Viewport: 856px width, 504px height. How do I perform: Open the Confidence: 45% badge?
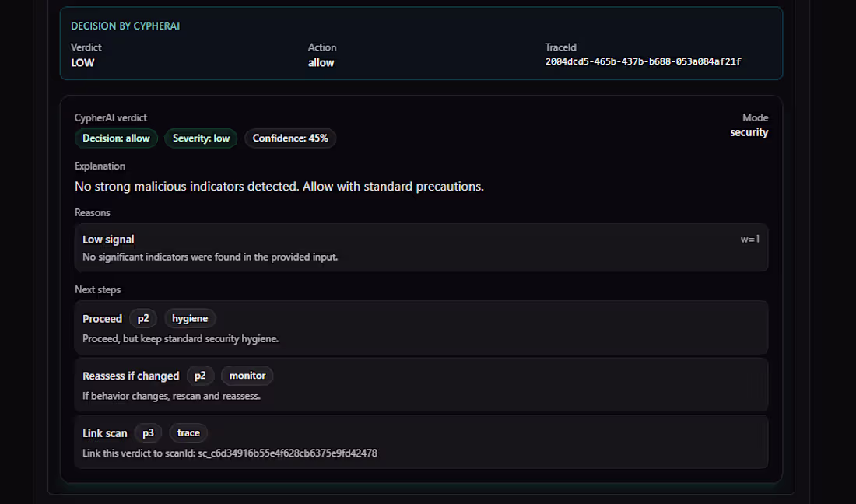click(290, 138)
